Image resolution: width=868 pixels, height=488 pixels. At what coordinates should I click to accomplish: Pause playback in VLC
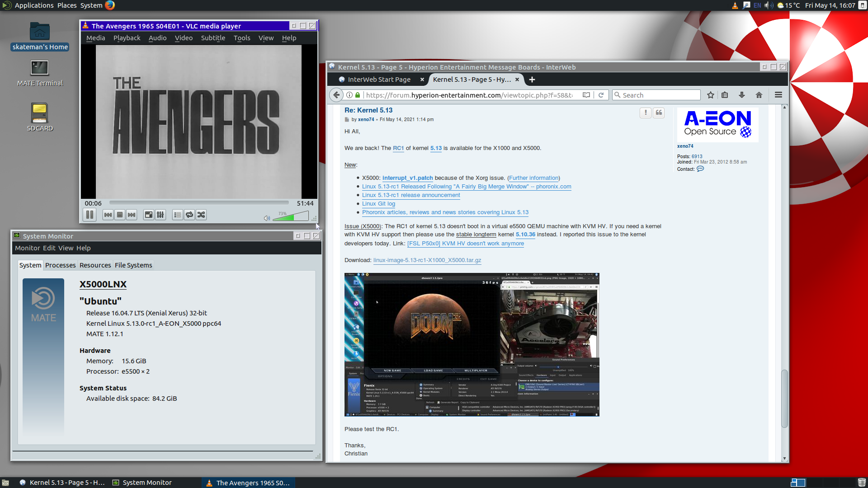(90, 215)
